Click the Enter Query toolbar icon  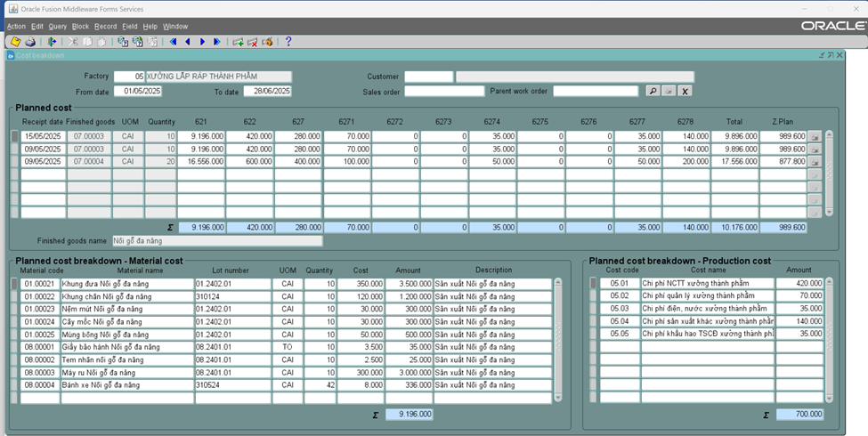(x=123, y=42)
